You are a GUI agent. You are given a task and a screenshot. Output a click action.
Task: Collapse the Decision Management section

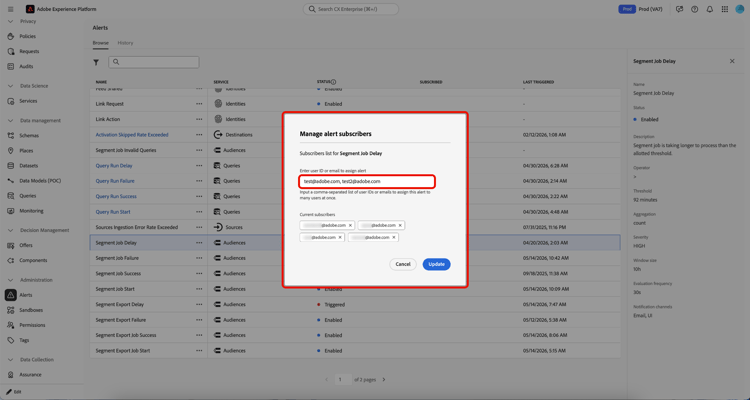click(x=11, y=230)
